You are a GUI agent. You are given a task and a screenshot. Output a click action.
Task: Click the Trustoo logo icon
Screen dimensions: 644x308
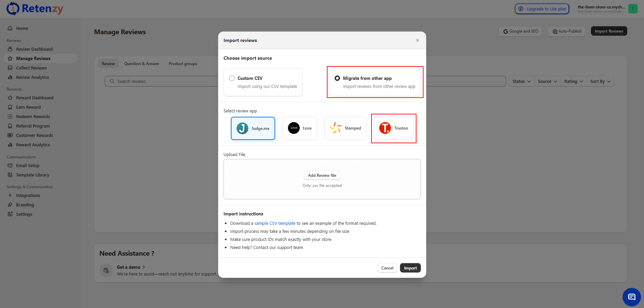[385, 128]
